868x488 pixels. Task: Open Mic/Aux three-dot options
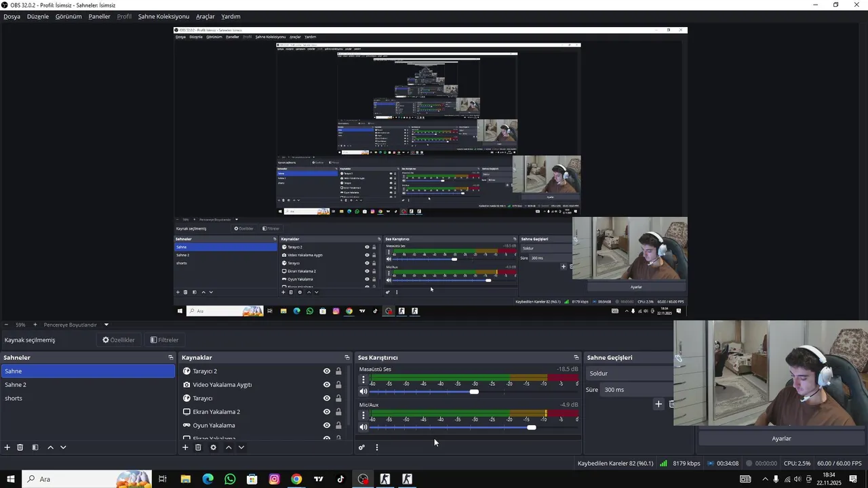tap(363, 415)
